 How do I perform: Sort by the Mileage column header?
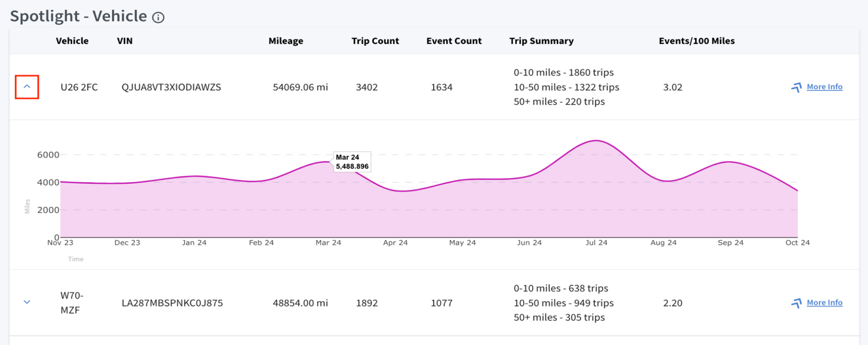(x=286, y=41)
